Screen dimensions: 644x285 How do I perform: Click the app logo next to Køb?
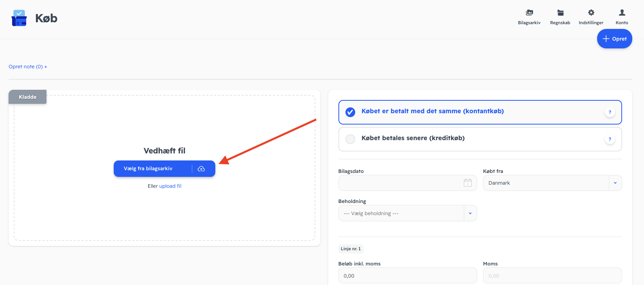tap(19, 18)
